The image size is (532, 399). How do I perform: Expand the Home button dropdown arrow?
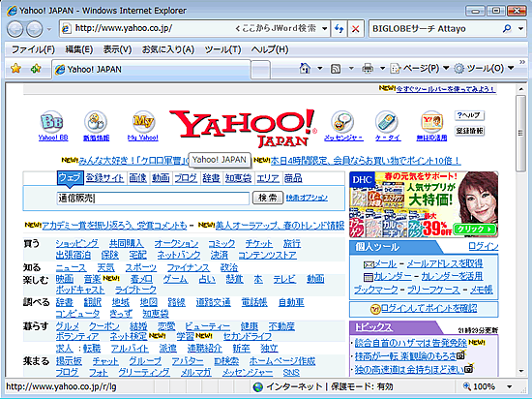coord(319,69)
